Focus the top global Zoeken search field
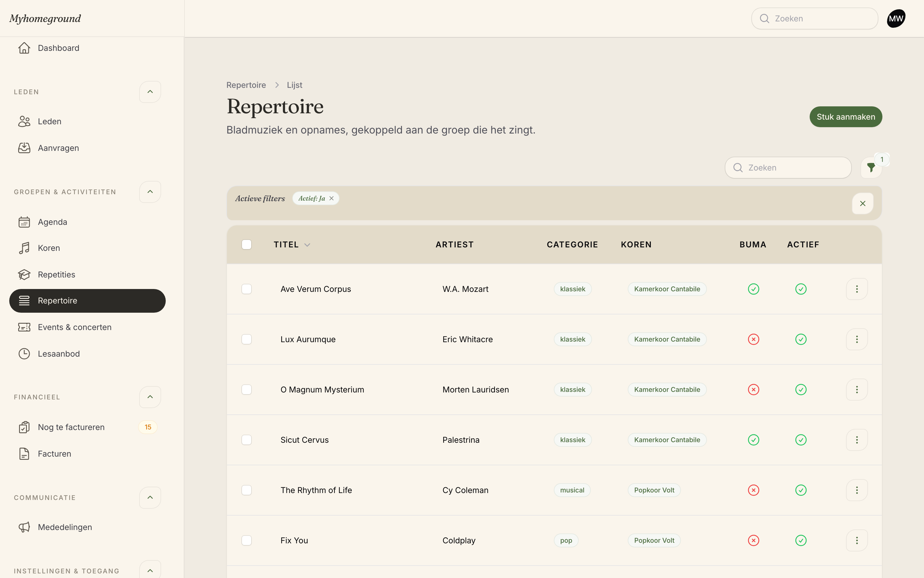This screenshot has height=578, width=924. coord(814,18)
